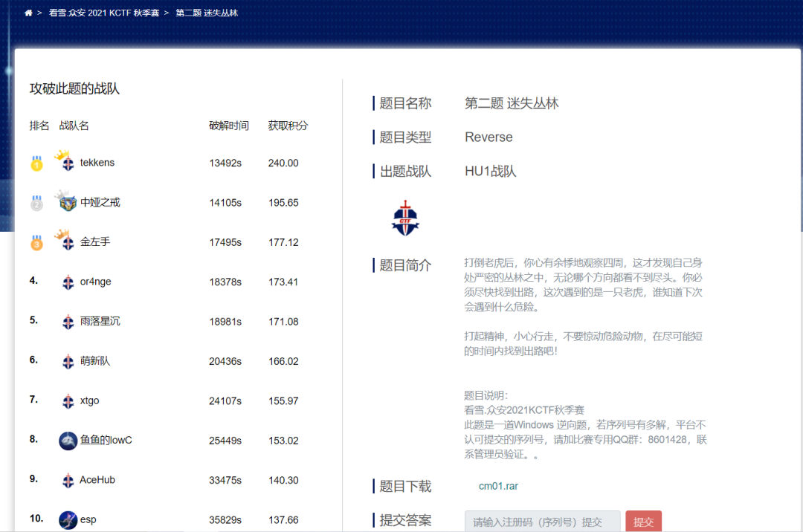Click 第二题 迷失丛林 breadcrumb item
Viewport: 803px width, 532px height.
[207, 13]
